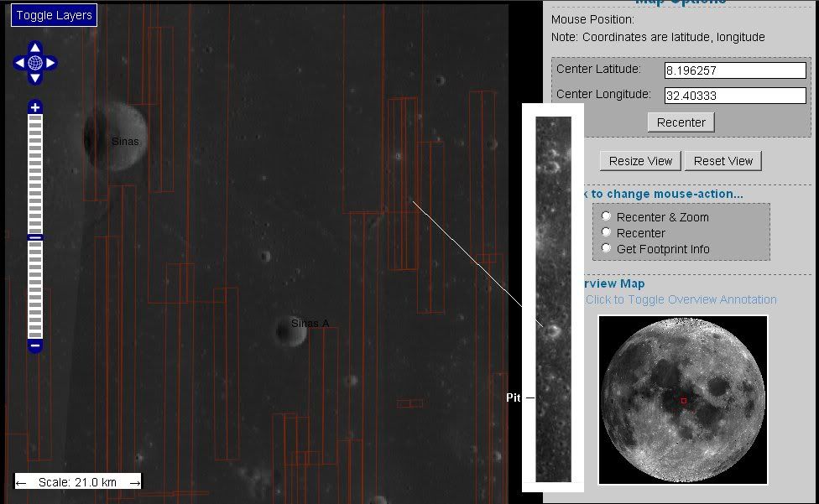The height and width of the screenshot is (504, 819).
Task: Zoom out using the minus button
Action: tap(35, 346)
